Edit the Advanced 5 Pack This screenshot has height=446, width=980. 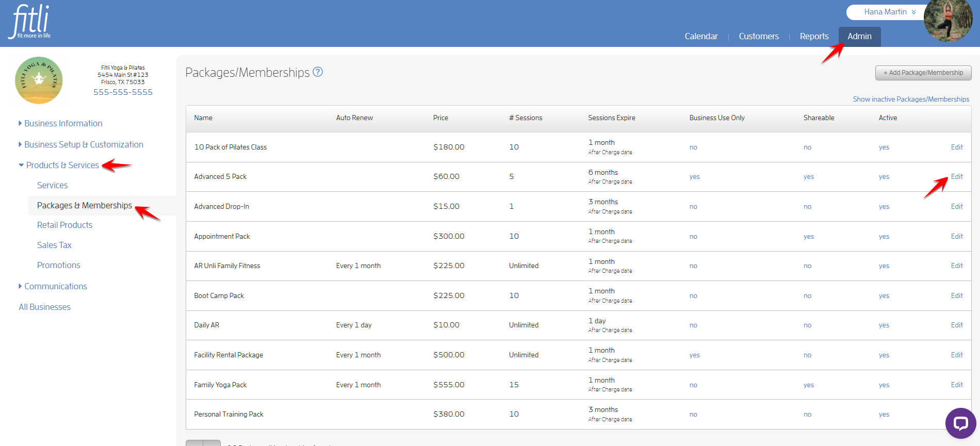pos(957,176)
